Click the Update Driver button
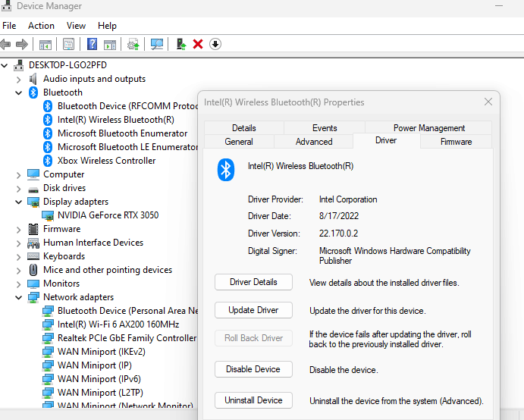The image size is (524, 420). click(253, 310)
